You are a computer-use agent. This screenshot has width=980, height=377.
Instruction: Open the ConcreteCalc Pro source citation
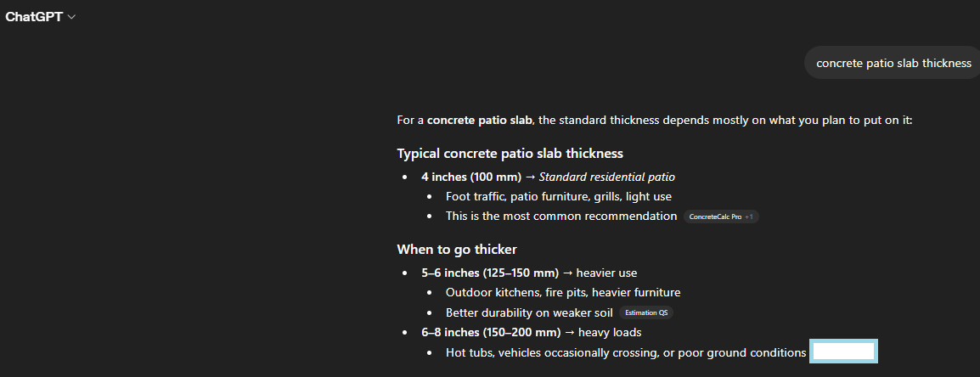click(715, 217)
